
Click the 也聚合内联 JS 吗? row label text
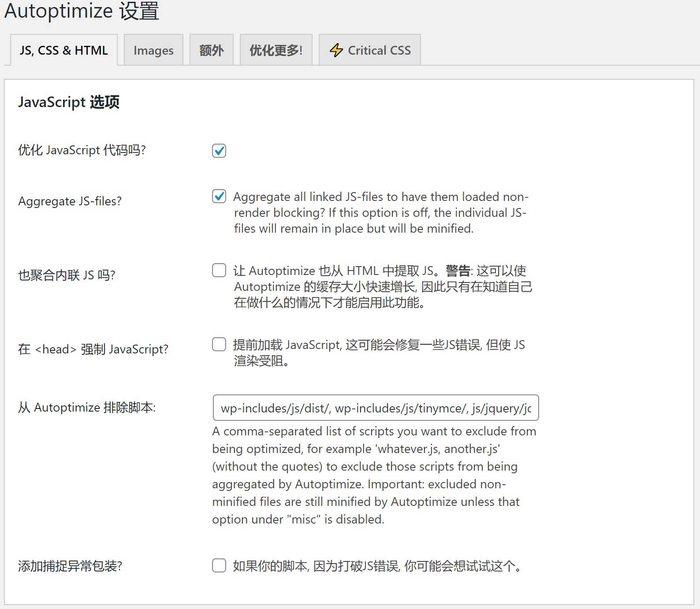tap(67, 275)
